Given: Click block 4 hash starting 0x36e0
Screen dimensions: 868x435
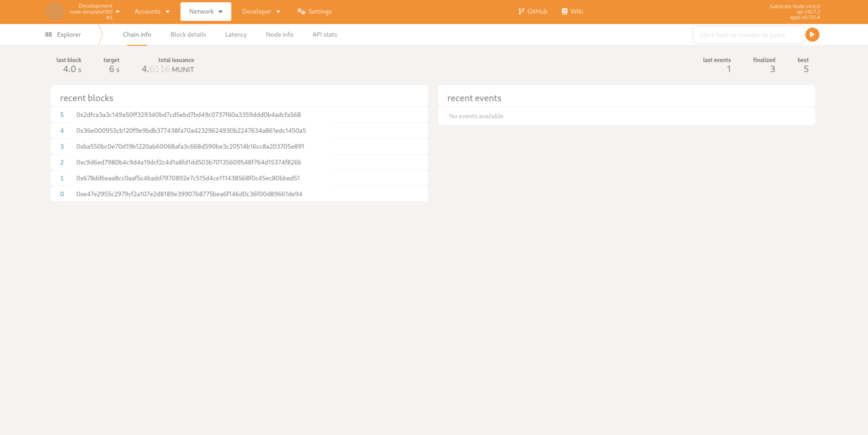Looking at the screenshot, I should tap(191, 131).
